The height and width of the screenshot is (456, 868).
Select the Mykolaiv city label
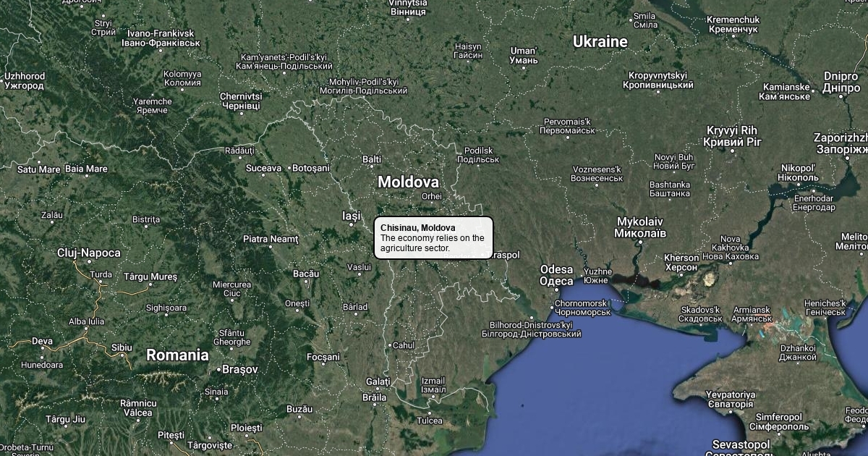coord(640,227)
